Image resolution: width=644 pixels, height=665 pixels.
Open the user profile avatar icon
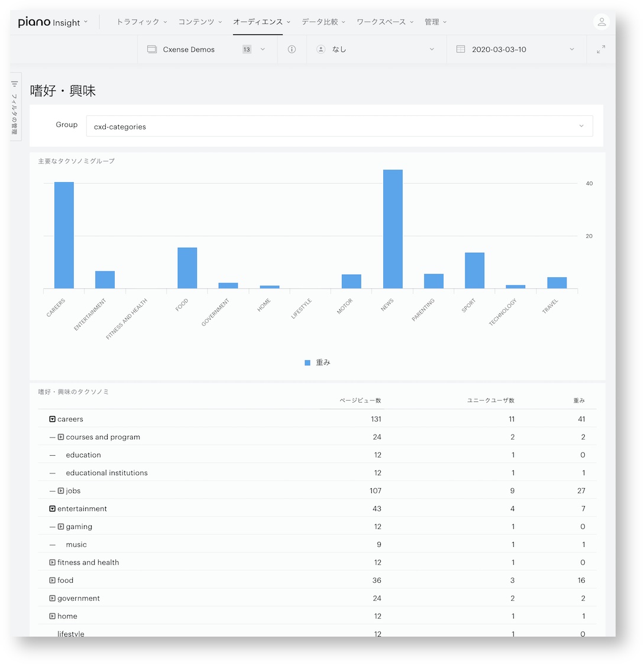point(601,22)
